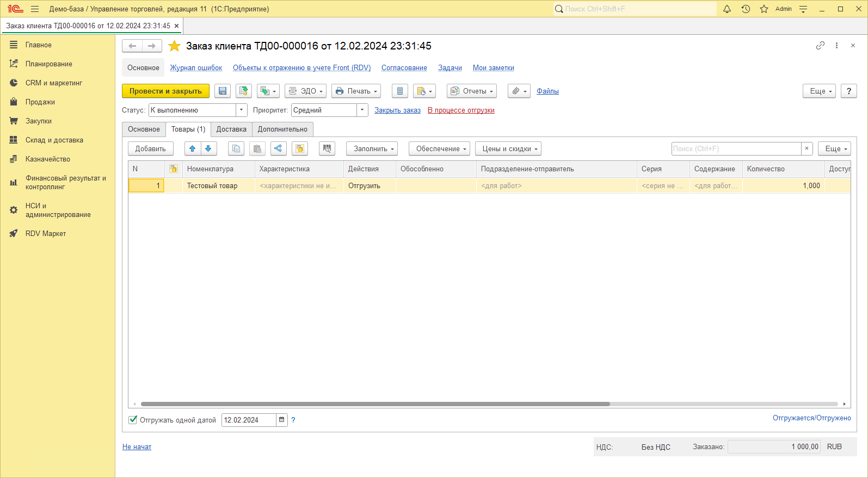The image size is (868, 478).
Task: Move the row up with blue arrow
Action: coord(192,149)
